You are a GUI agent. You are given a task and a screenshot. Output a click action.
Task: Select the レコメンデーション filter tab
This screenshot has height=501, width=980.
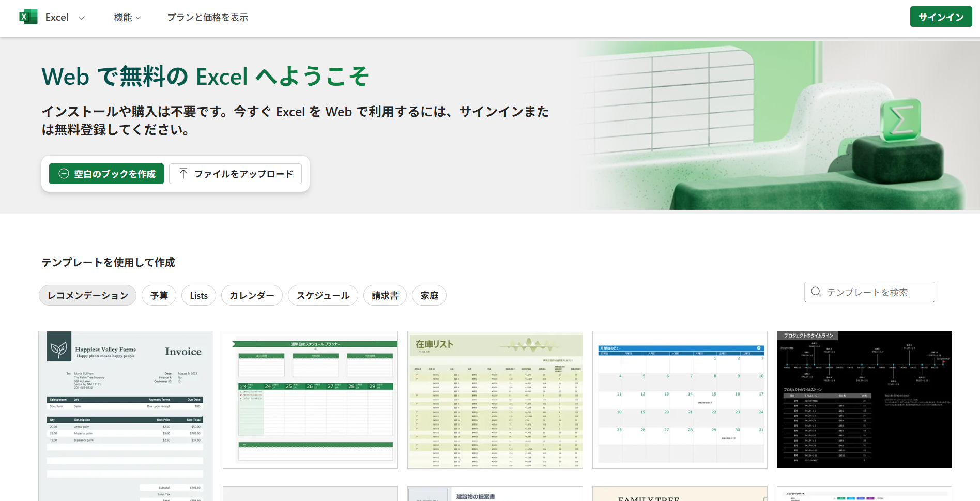click(x=87, y=296)
